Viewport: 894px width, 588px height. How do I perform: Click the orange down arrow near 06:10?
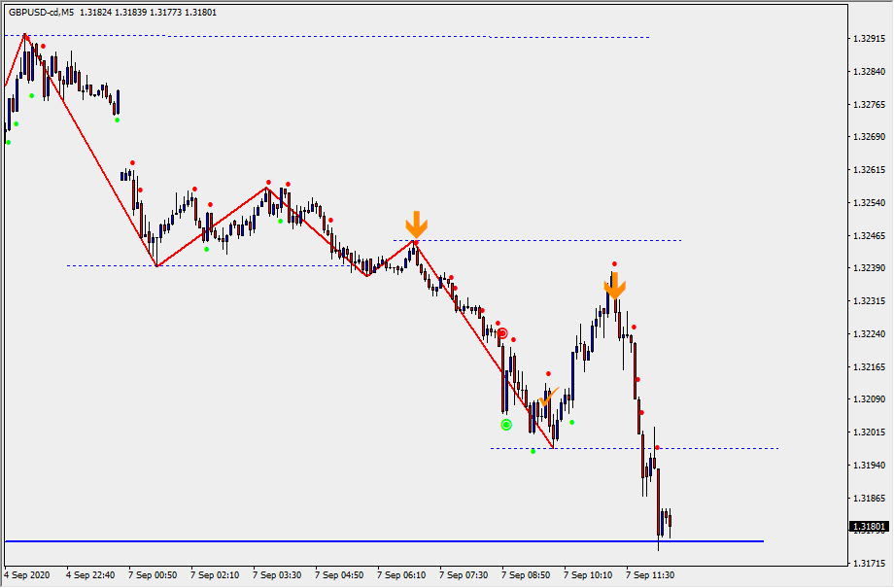tap(416, 225)
